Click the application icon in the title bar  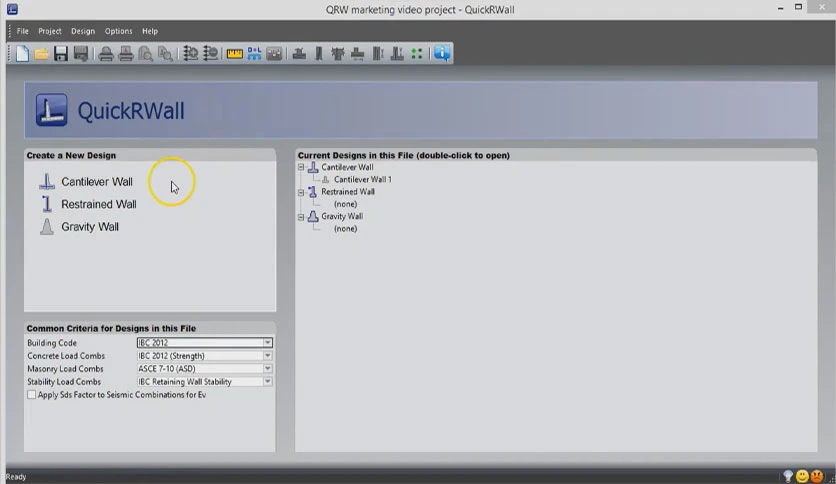pos(12,9)
